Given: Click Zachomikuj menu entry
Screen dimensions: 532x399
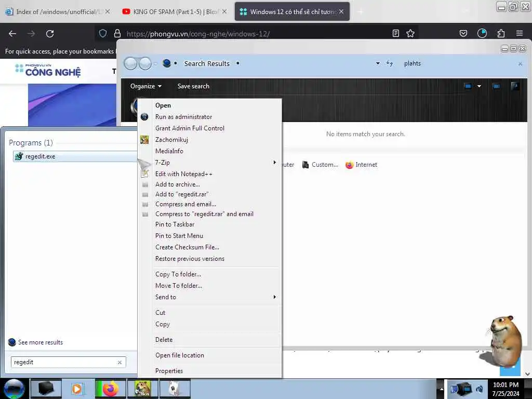Looking at the screenshot, I should [x=210, y=139].
